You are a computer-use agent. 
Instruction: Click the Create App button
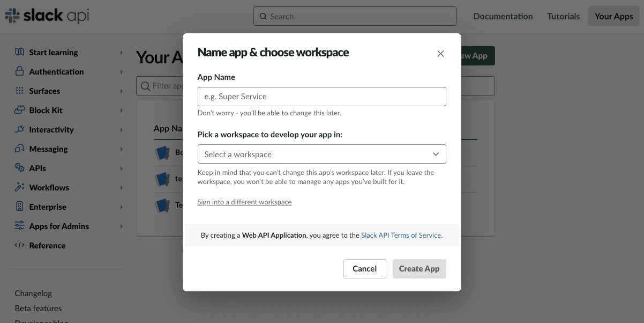pos(419,269)
